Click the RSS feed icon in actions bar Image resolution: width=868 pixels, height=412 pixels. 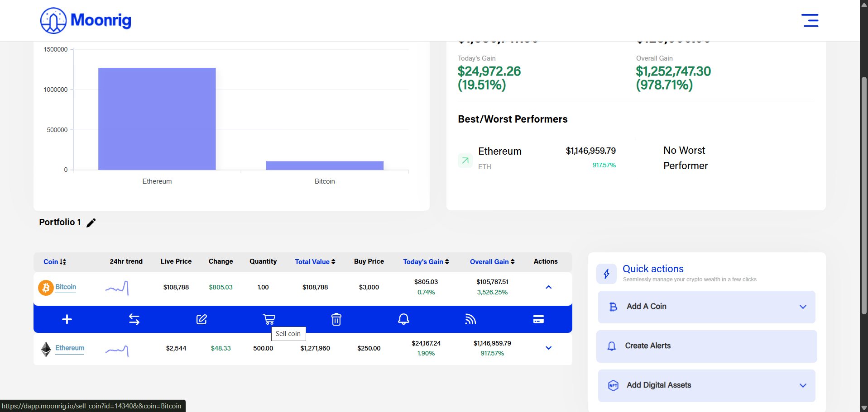point(470,319)
